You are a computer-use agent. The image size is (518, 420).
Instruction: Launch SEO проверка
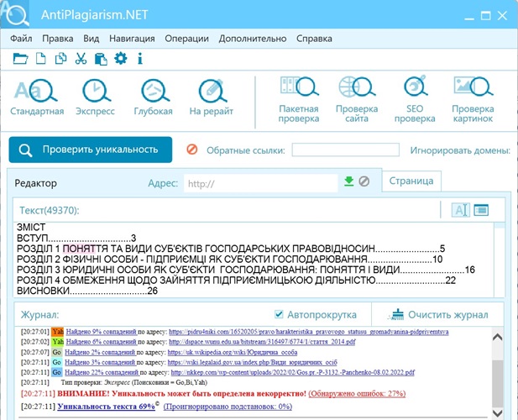pyautogui.click(x=415, y=99)
